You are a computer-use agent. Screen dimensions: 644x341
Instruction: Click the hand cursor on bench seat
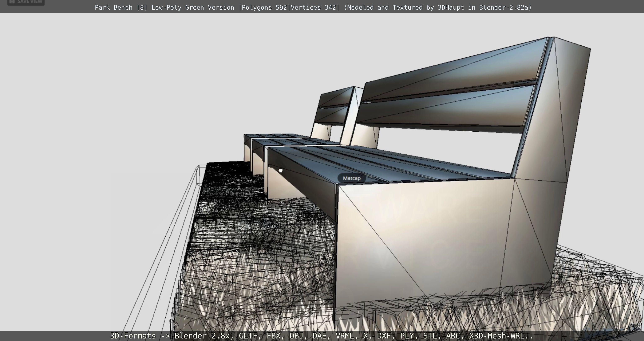(x=281, y=171)
